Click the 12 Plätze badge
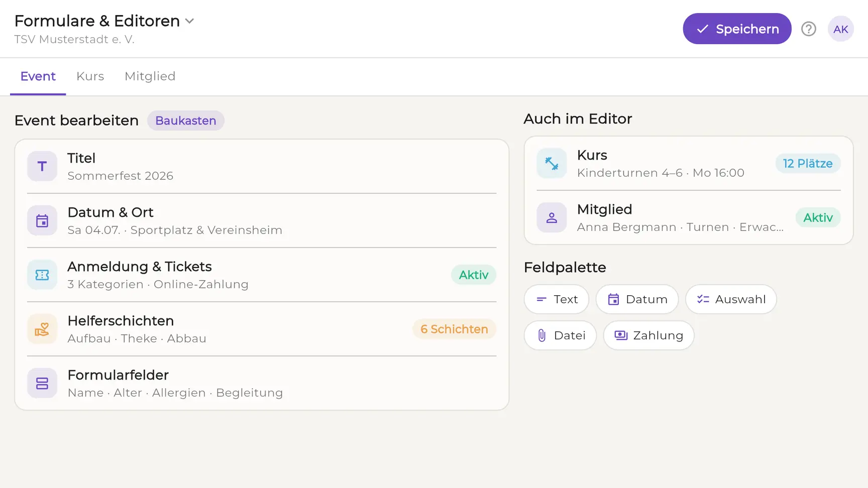 [x=808, y=164]
